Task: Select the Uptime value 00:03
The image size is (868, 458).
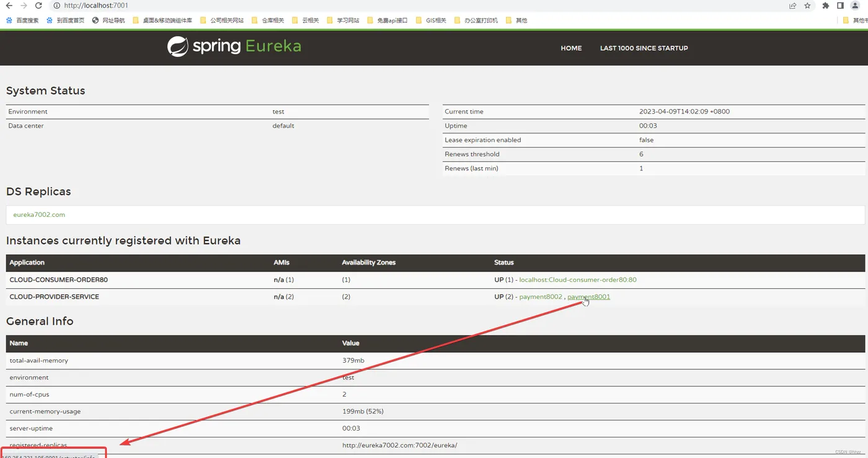Action: click(x=648, y=126)
